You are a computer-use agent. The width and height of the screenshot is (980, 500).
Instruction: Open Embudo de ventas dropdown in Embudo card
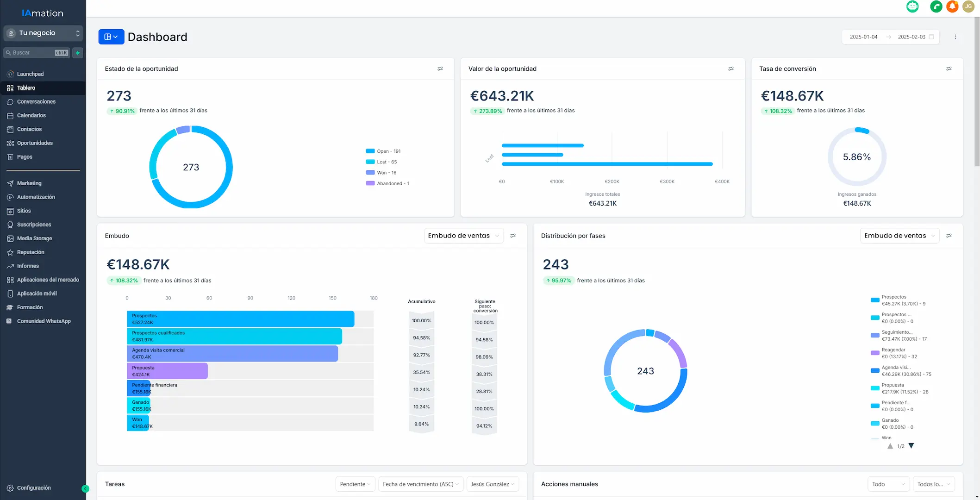point(463,236)
